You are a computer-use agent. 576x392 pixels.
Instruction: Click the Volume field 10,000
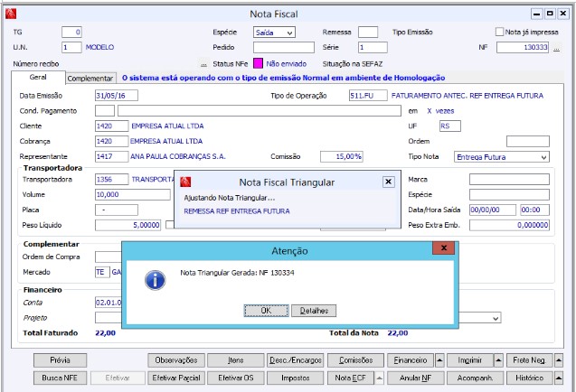(x=133, y=194)
